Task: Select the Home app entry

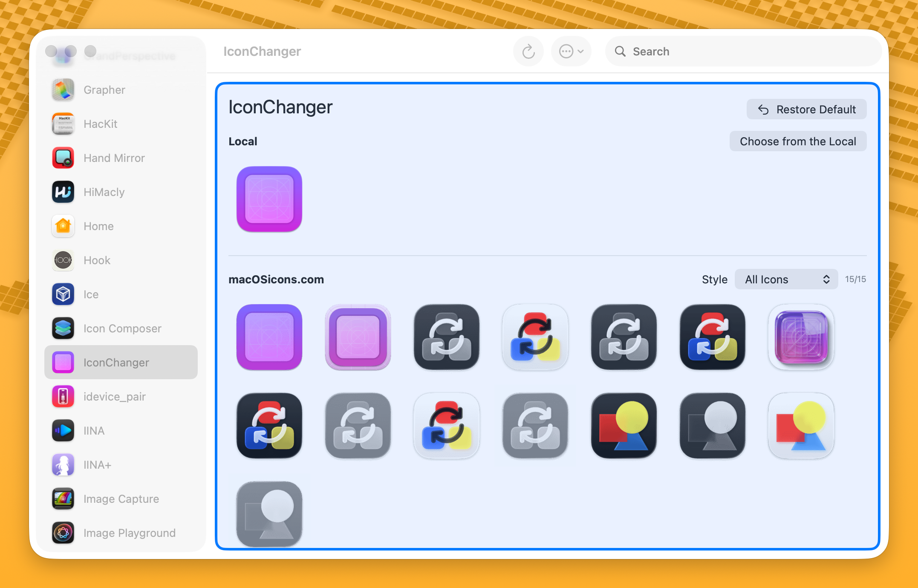Action: tap(98, 226)
